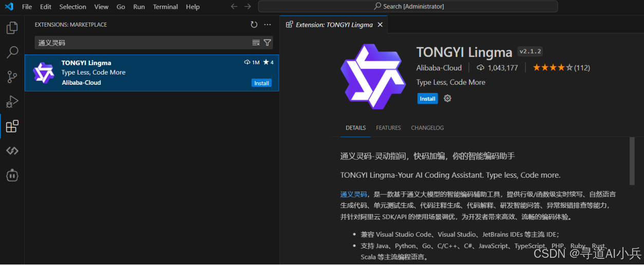Close the Extension: TONGYI Lingma tab
Screen dimensions: 644x265
pyautogui.click(x=380, y=25)
